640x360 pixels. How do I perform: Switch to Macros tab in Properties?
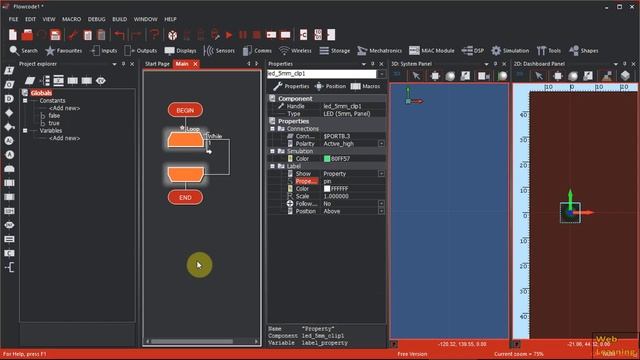click(365, 86)
